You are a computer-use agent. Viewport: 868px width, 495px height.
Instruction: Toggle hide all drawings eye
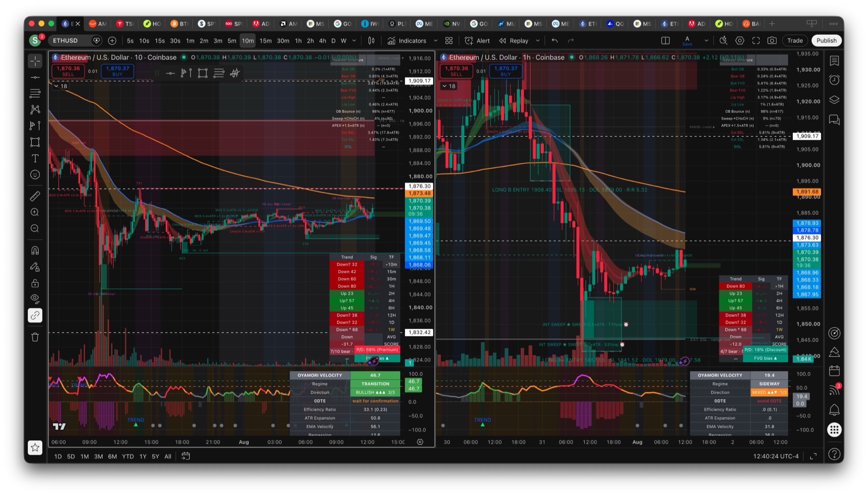click(35, 299)
